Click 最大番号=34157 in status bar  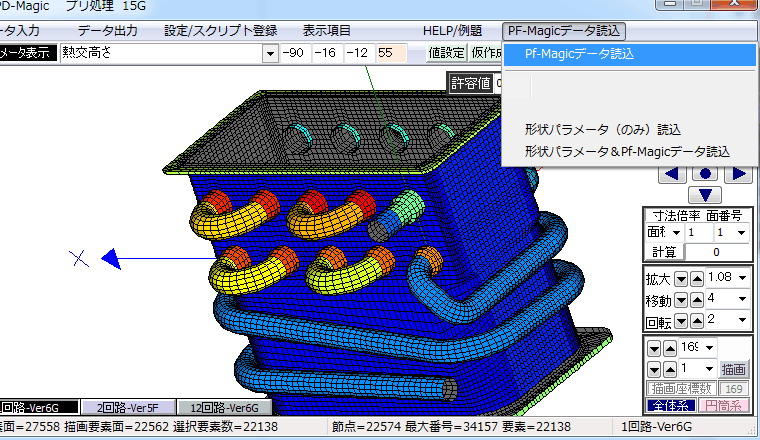[453, 427]
